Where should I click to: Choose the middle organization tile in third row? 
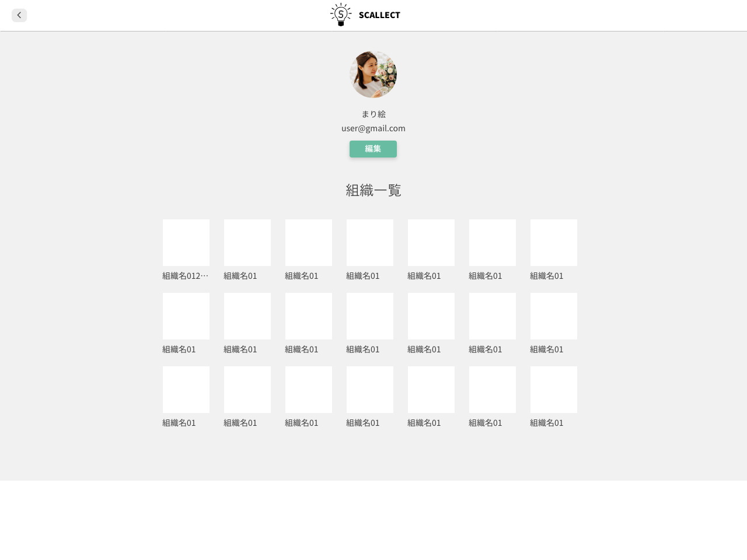370,390
